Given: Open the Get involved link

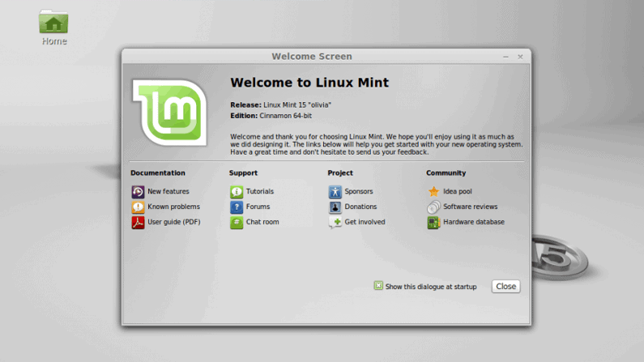Looking at the screenshot, I should point(365,222).
